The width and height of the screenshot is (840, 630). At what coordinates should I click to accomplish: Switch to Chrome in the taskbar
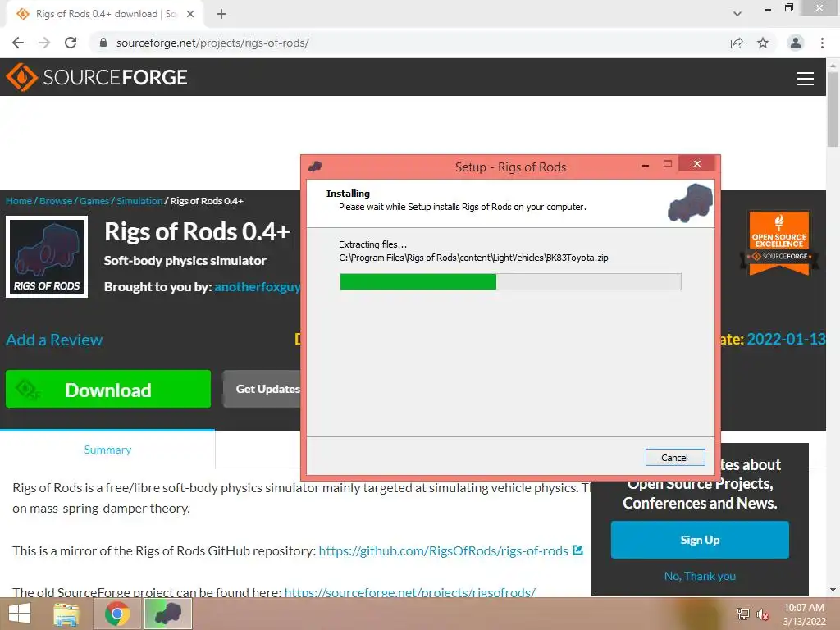coord(116,614)
